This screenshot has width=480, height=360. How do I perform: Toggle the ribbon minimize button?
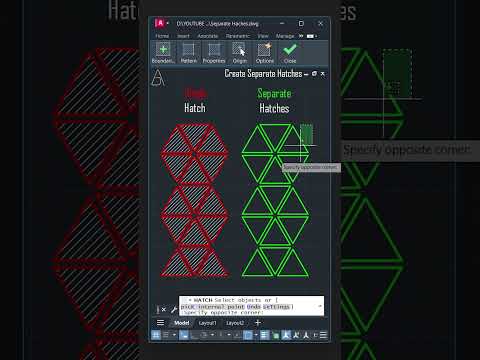click(x=310, y=36)
